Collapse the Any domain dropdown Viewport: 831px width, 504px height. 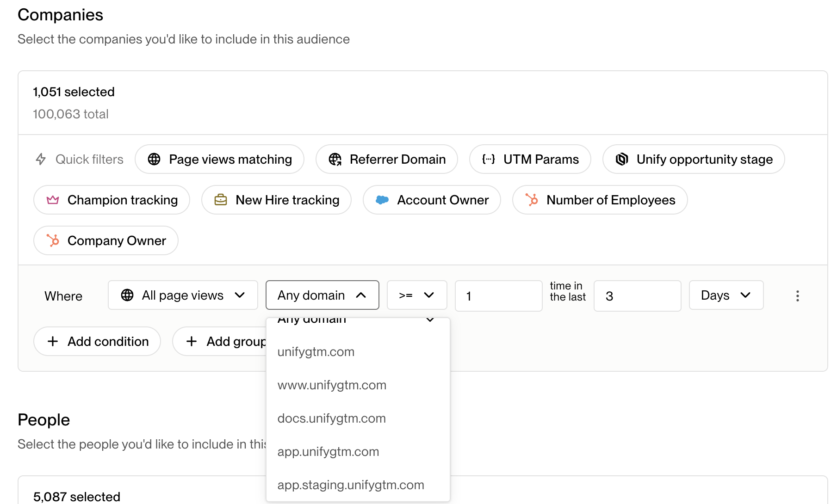[322, 295]
